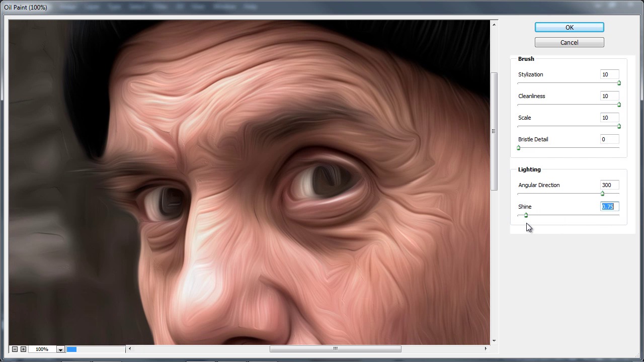Zoom in preview with plus icon

23,349
